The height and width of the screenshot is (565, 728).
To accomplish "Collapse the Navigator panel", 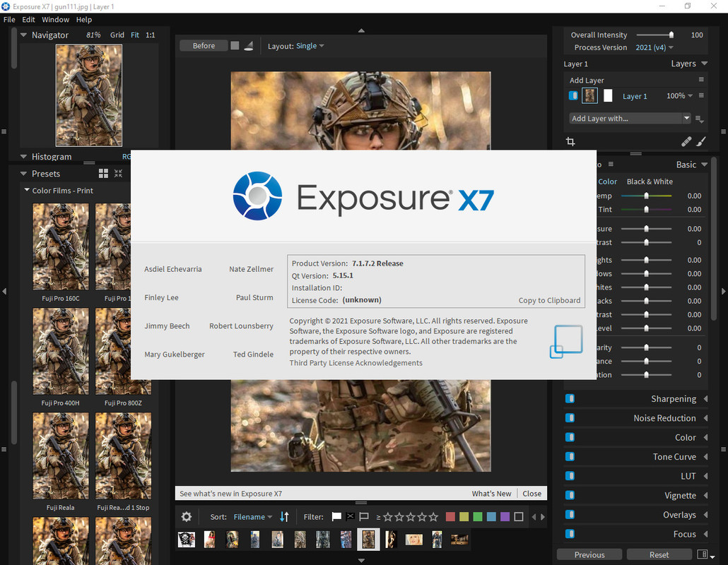I will [x=24, y=35].
